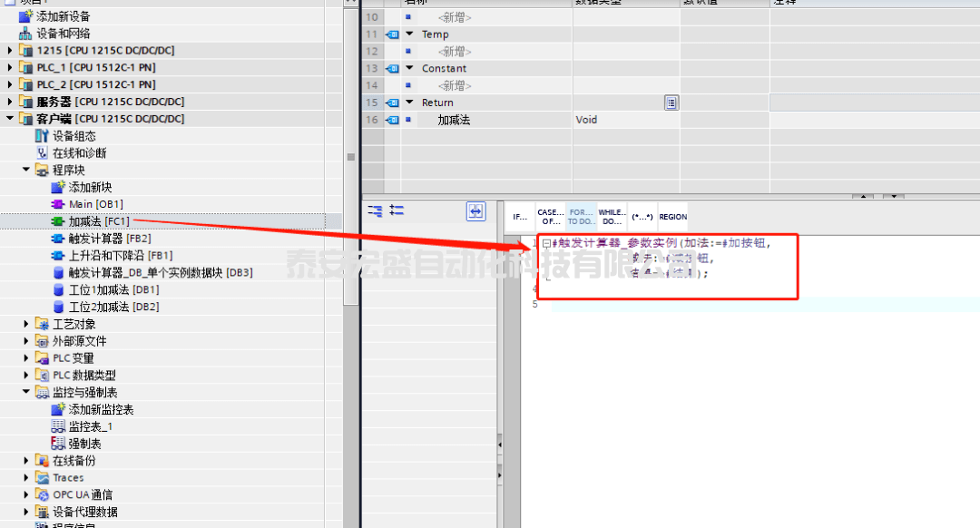The image size is (980, 528).
Task: Collapse the 客户端 [CPU 1215C] node
Action: pyautogui.click(x=10, y=119)
